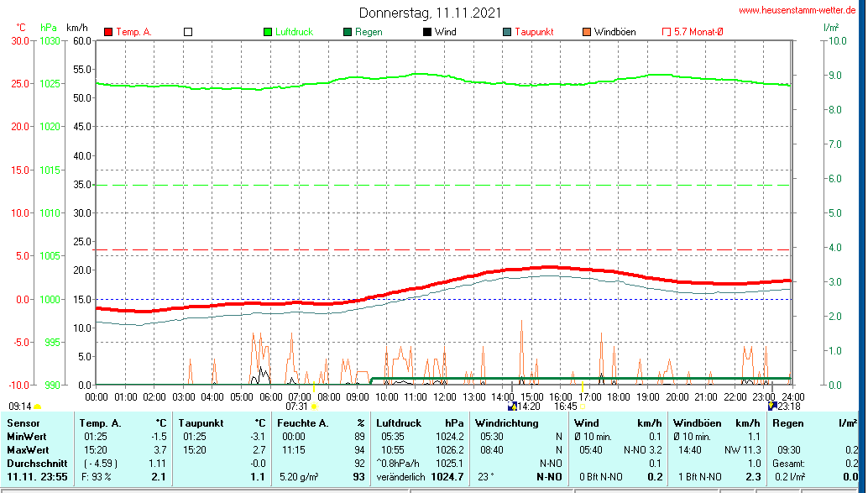The height and width of the screenshot is (493, 868).
Task: Click the sun icon next to 09:14
Action: (x=37, y=407)
